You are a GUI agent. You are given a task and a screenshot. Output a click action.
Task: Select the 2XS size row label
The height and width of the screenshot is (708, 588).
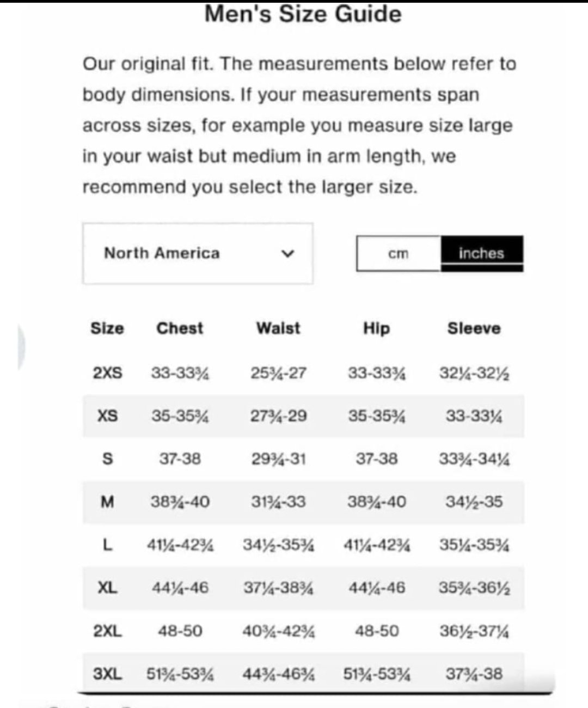pyautogui.click(x=107, y=373)
